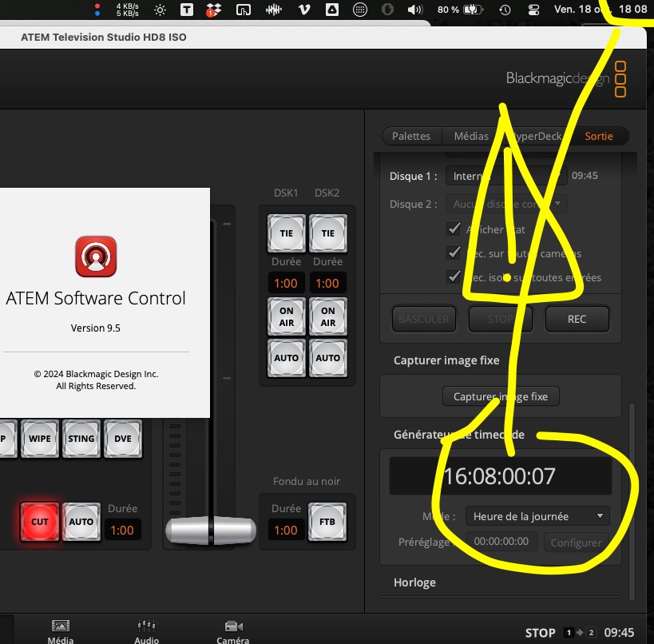Toggle the Afficher état checkbox
654x644 pixels.
[x=454, y=229]
